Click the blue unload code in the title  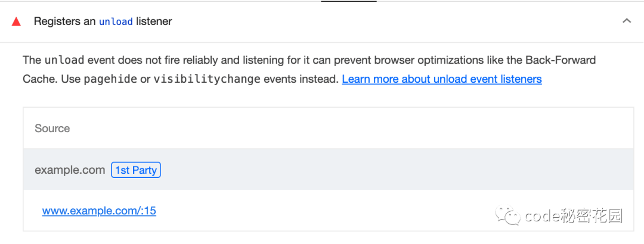(116, 22)
